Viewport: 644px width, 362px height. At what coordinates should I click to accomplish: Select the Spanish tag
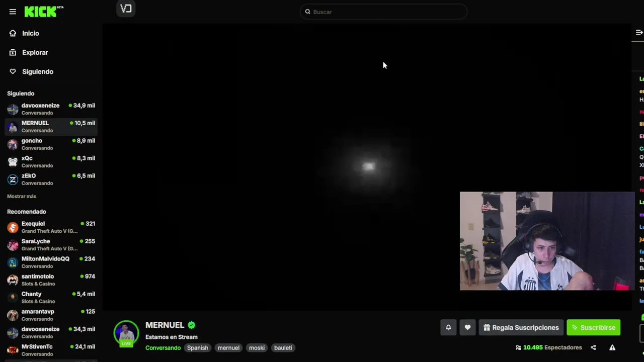pos(198,348)
